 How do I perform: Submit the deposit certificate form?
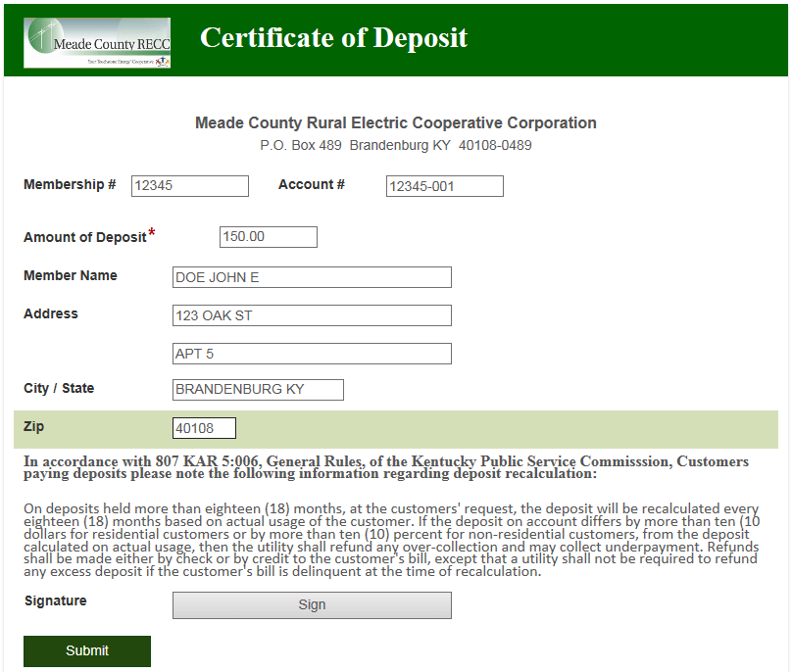pyautogui.click(x=87, y=650)
